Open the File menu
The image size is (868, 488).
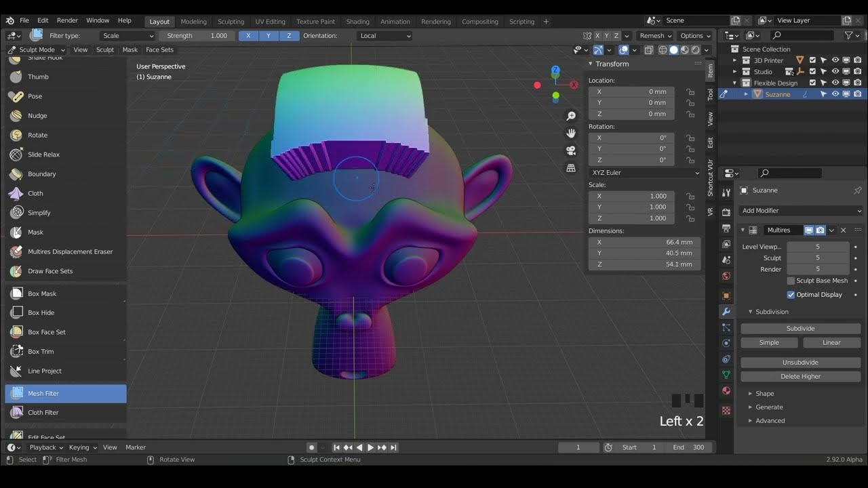pyautogui.click(x=24, y=20)
